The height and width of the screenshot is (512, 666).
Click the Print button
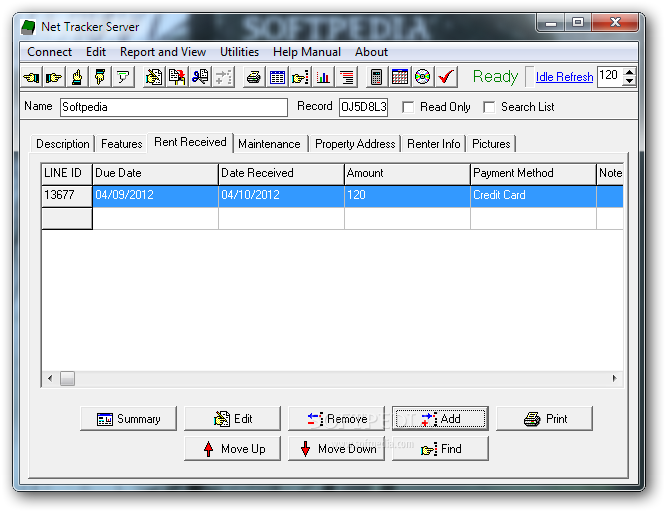(545, 419)
